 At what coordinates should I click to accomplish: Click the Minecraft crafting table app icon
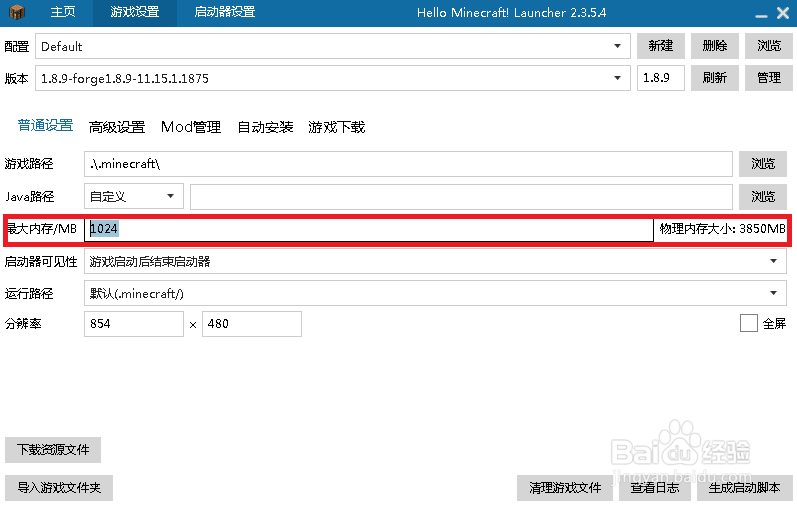pyautogui.click(x=17, y=12)
